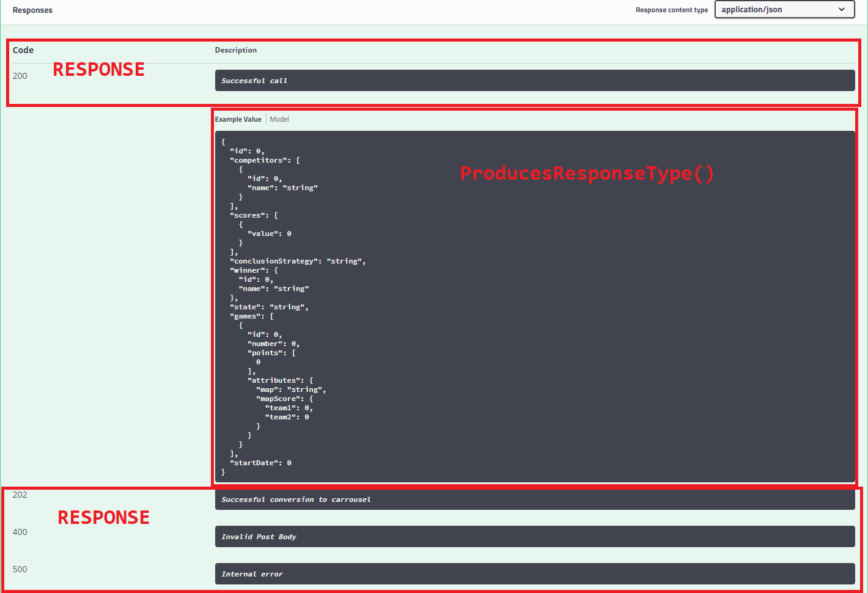
Task: Select the 202 response code label
Action: pyautogui.click(x=19, y=495)
